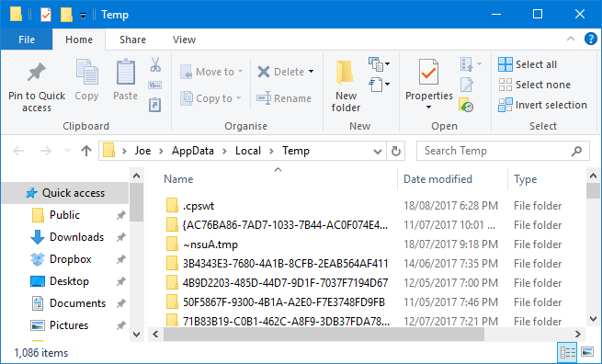The height and width of the screenshot is (364, 602).
Task: Select the Public folder shortcut
Action: (x=56, y=215)
